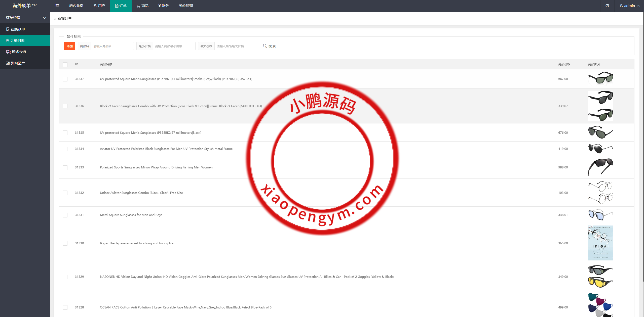Check the row for product ID 31333
The image size is (644, 317).
click(x=65, y=167)
